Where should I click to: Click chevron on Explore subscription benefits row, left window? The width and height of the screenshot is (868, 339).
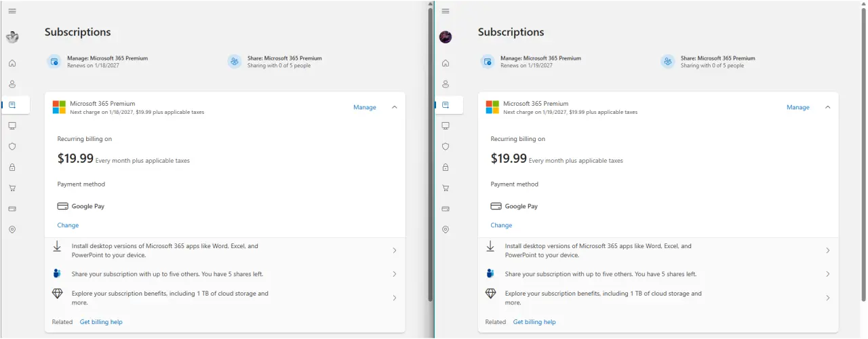(x=395, y=298)
